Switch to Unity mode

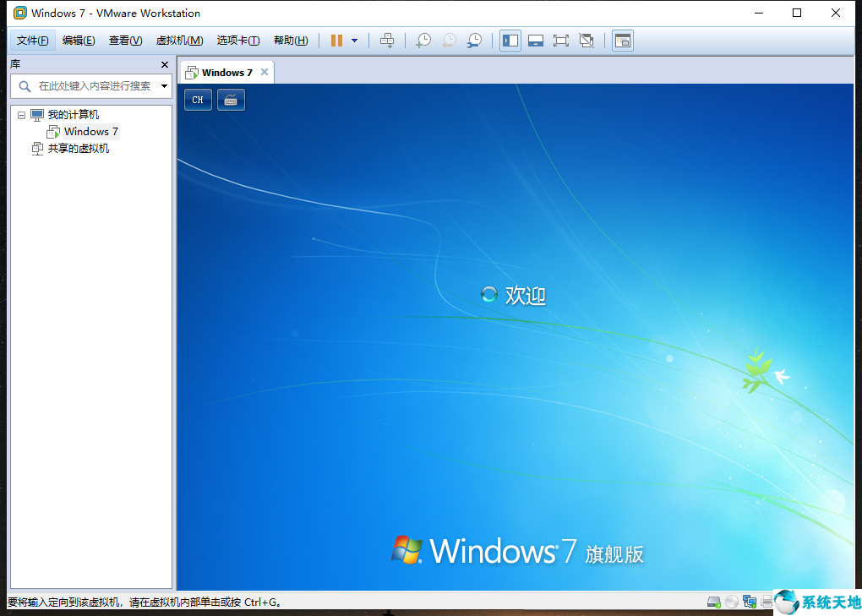(x=587, y=40)
